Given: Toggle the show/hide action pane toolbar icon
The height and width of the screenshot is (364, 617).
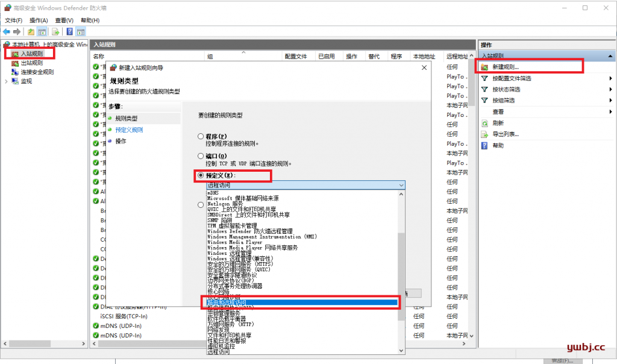Looking at the screenshot, I should pyautogui.click(x=81, y=32).
